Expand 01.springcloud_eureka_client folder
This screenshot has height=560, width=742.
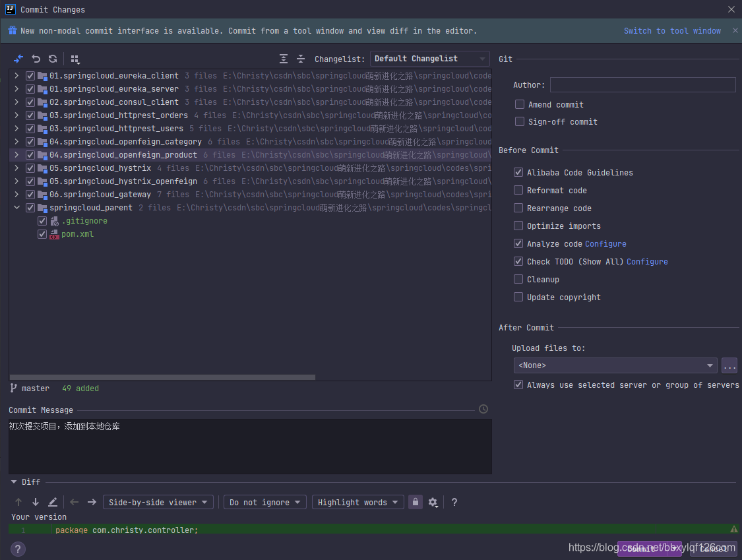click(x=16, y=76)
